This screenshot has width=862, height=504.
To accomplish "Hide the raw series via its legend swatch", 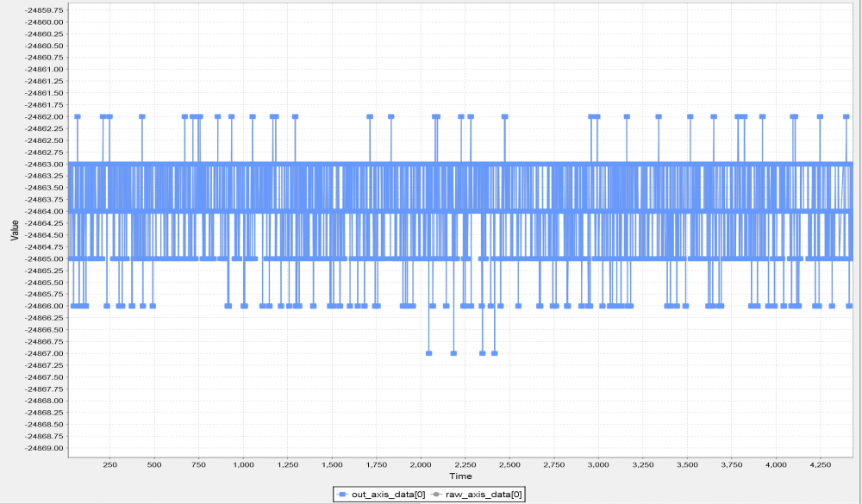I will coord(436,494).
